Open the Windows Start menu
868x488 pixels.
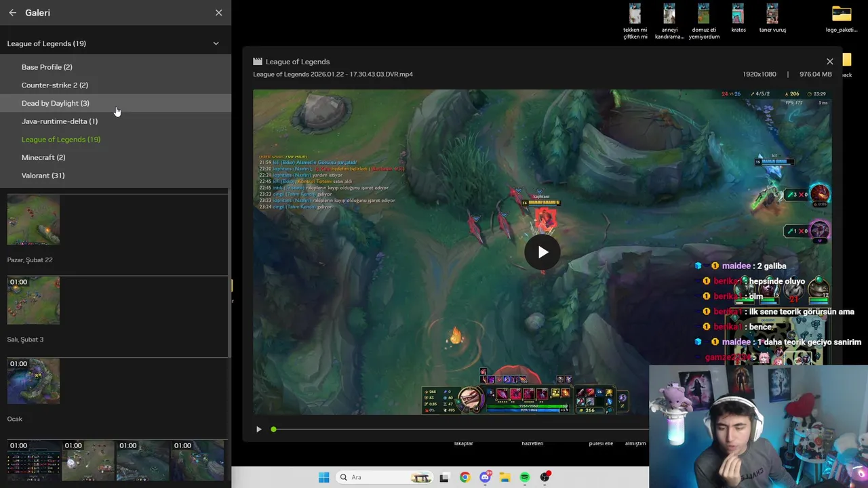[x=323, y=477]
